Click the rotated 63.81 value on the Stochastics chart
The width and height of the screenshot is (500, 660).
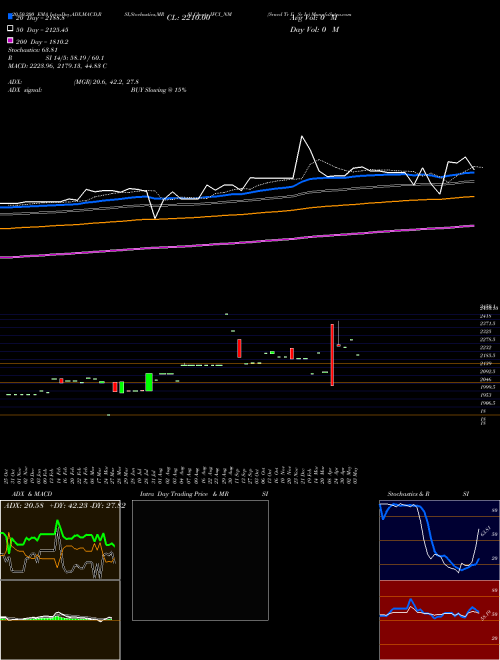(485, 530)
